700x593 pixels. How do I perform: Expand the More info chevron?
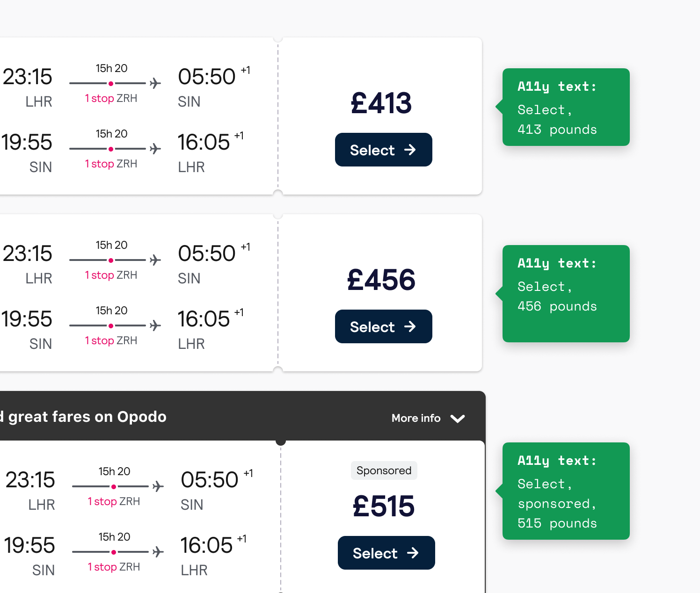coord(458,418)
